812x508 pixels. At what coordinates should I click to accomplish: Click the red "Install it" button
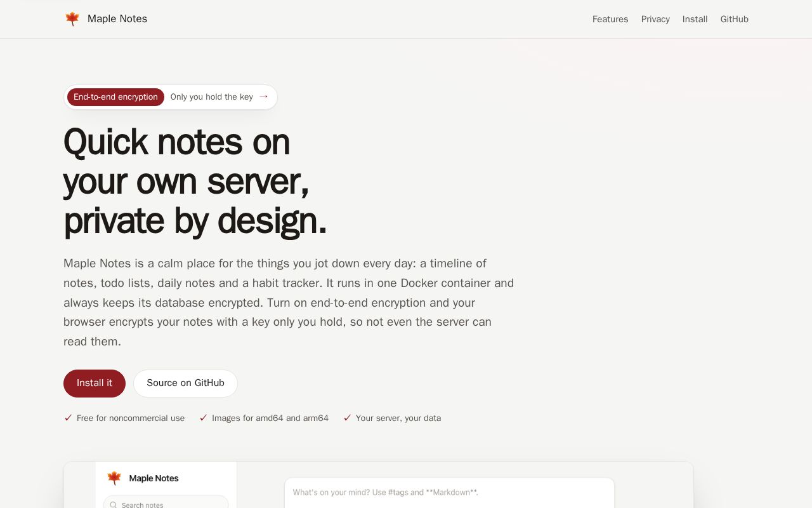(95, 384)
